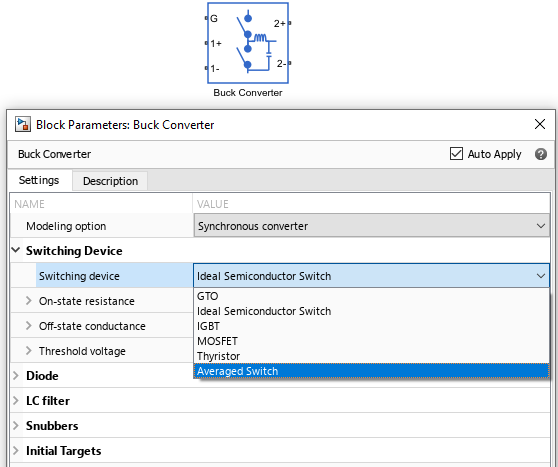This screenshot has height=467, width=558.
Task: Choose IGBT from the dropdown list
Action: click(371, 326)
